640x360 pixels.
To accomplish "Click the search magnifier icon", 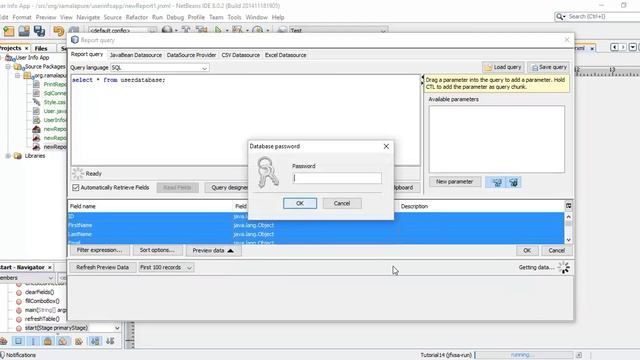I will point(560,17).
